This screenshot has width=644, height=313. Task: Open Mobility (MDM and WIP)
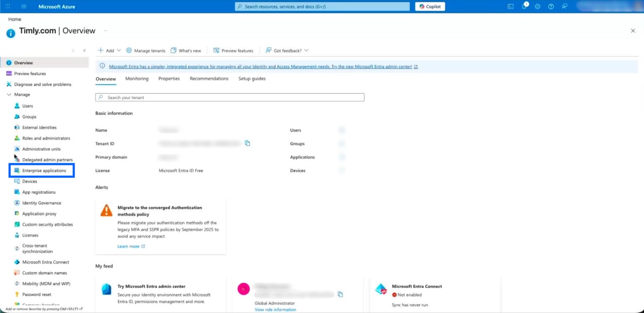[x=46, y=284]
